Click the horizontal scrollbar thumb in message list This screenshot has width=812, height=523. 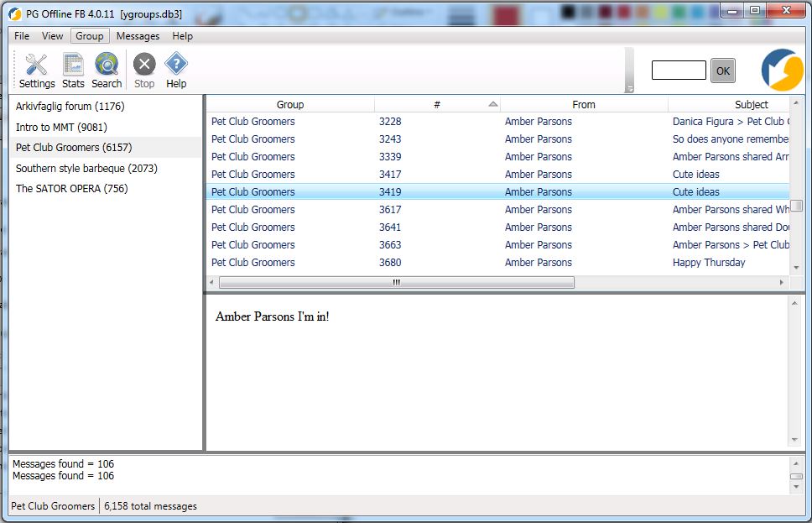coord(396,283)
